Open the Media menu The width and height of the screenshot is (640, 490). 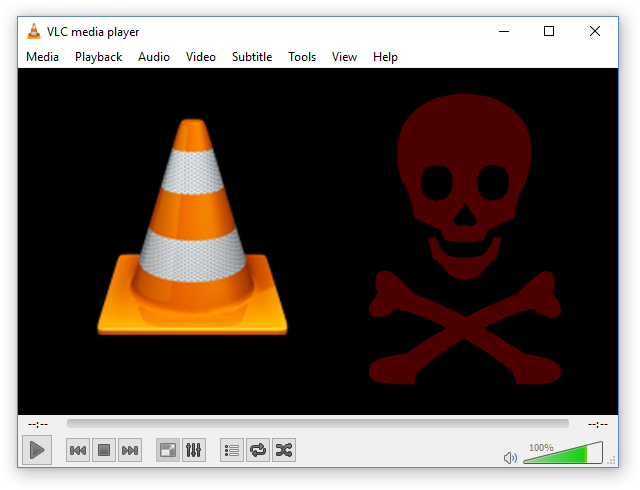tap(42, 57)
